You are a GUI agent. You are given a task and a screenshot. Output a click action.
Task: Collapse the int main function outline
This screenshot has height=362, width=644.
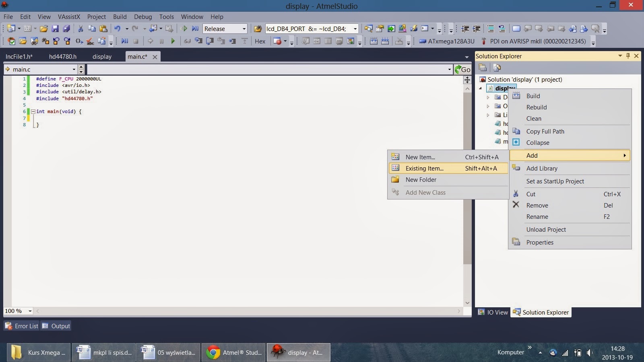pos(33,111)
